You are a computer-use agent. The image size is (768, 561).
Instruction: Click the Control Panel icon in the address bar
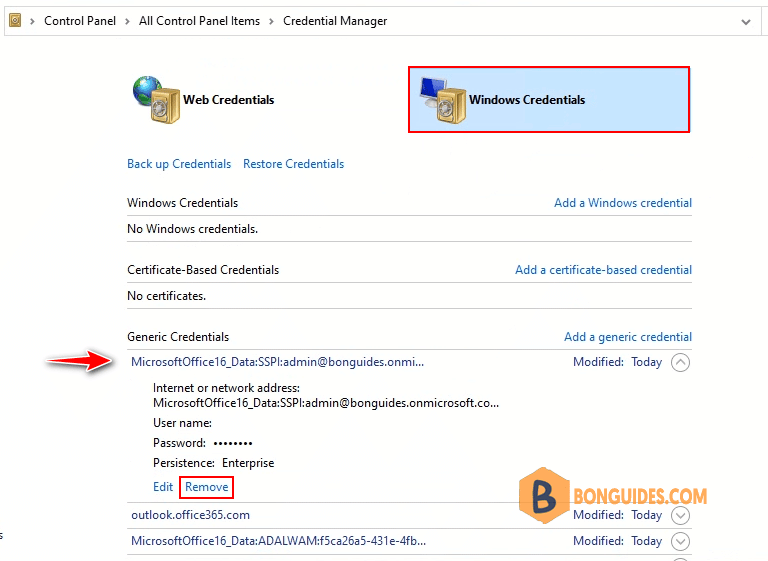click(15, 21)
